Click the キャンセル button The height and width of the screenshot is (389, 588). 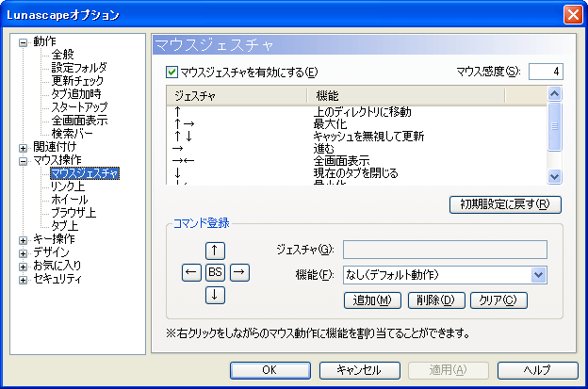(x=360, y=370)
